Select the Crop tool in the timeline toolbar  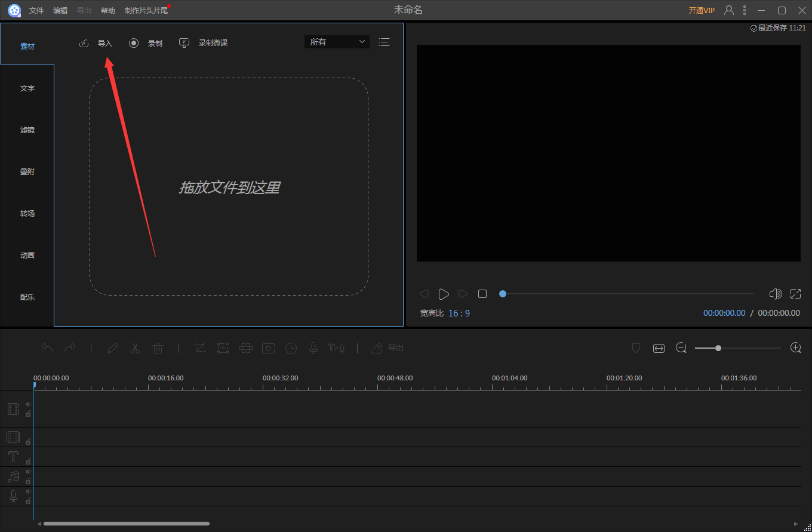coord(200,348)
